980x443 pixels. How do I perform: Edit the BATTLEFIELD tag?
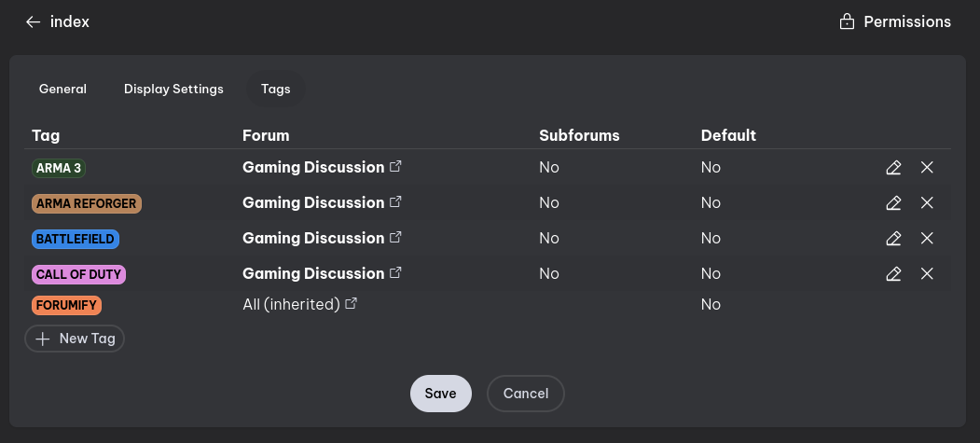point(893,239)
